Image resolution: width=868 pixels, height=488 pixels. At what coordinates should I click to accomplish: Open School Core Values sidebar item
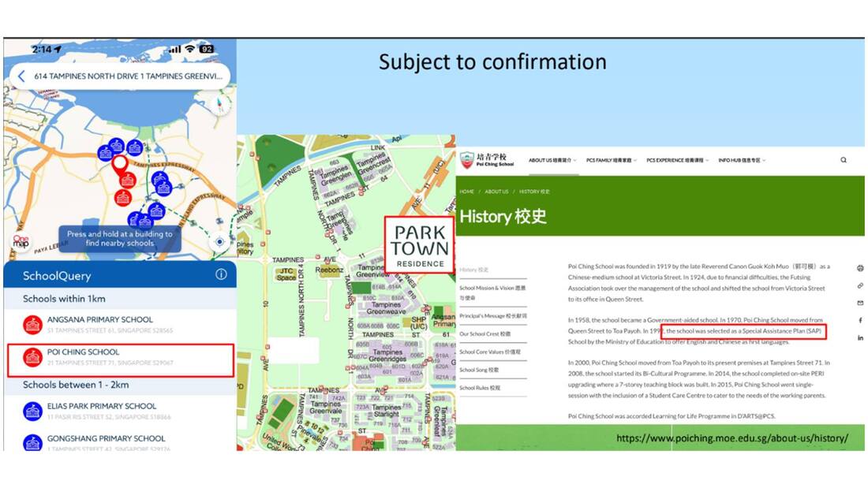490,352
